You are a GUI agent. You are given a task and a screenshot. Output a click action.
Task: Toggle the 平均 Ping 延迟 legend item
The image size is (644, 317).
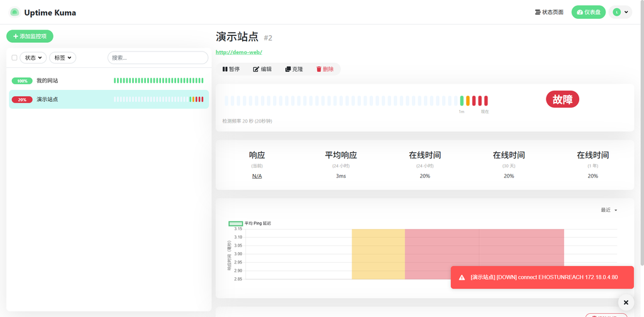(x=250, y=223)
